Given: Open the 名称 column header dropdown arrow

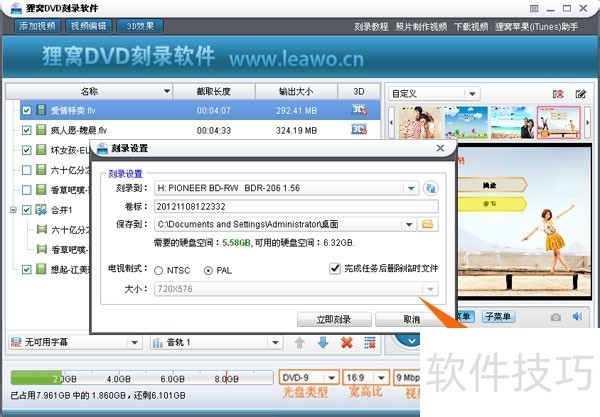Looking at the screenshot, I should click(167, 91).
